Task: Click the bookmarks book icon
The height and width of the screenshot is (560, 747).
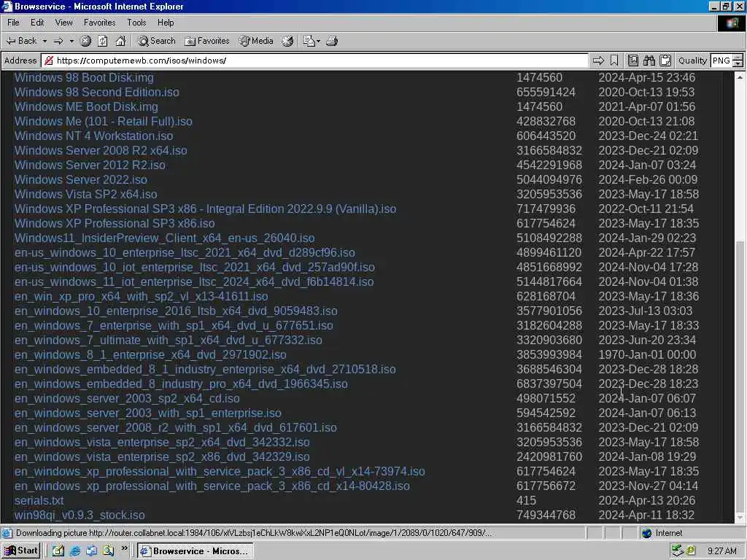Action: 632,61
